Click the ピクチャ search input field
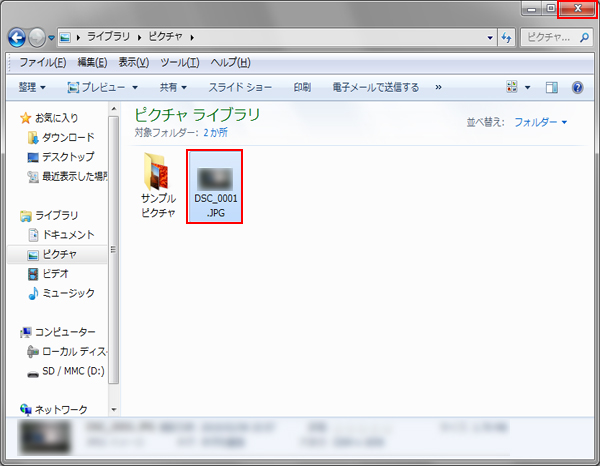 pyautogui.click(x=552, y=37)
